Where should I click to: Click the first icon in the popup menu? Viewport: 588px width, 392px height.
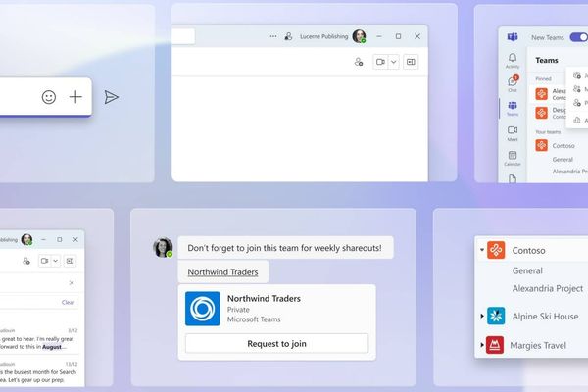[577, 75]
